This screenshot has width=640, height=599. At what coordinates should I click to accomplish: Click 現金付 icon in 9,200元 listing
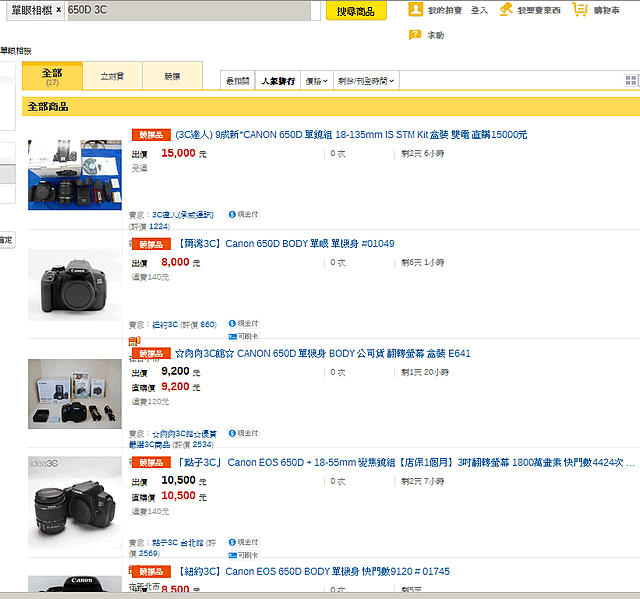click(x=244, y=433)
